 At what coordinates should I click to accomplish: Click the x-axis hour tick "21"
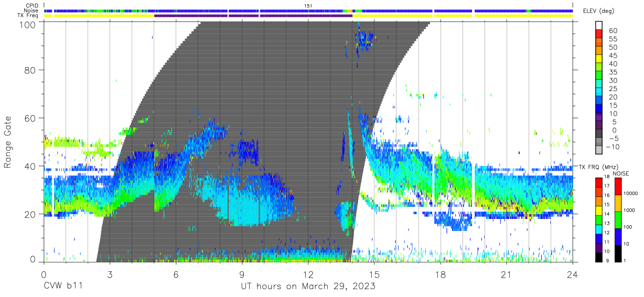click(x=507, y=274)
